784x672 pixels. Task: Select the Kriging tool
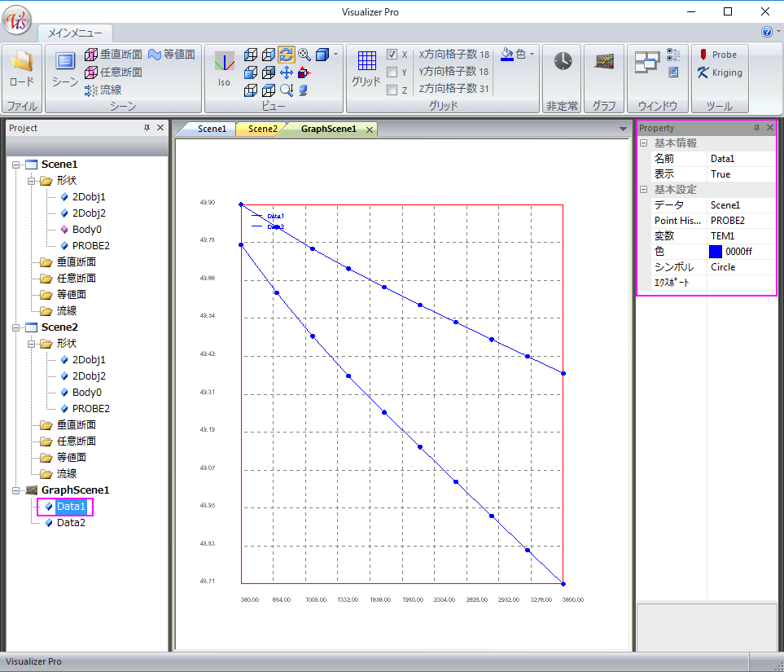click(720, 72)
